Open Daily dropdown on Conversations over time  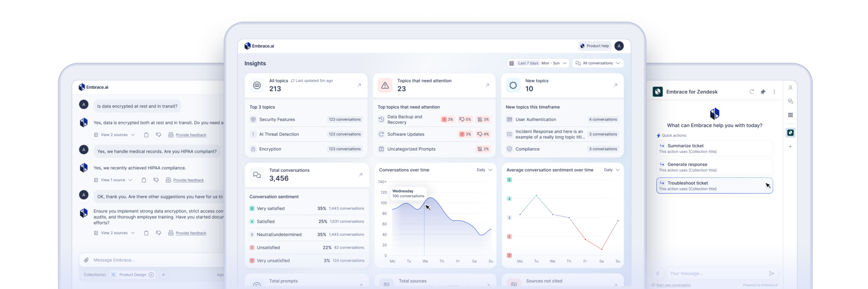pos(484,170)
